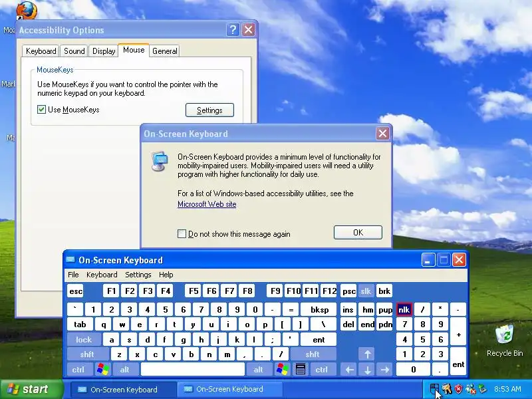The image size is (532, 399).
Task: Switch to the Sound tab
Action: click(74, 51)
